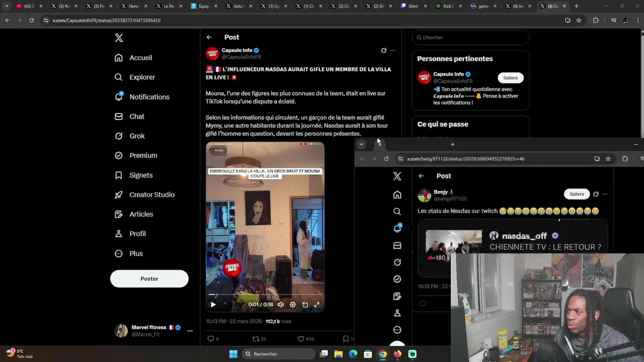The width and height of the screenshot is (644, 362).
Task: Open Capsule Info in Personnes pertinentes
Action: [449, 74]
